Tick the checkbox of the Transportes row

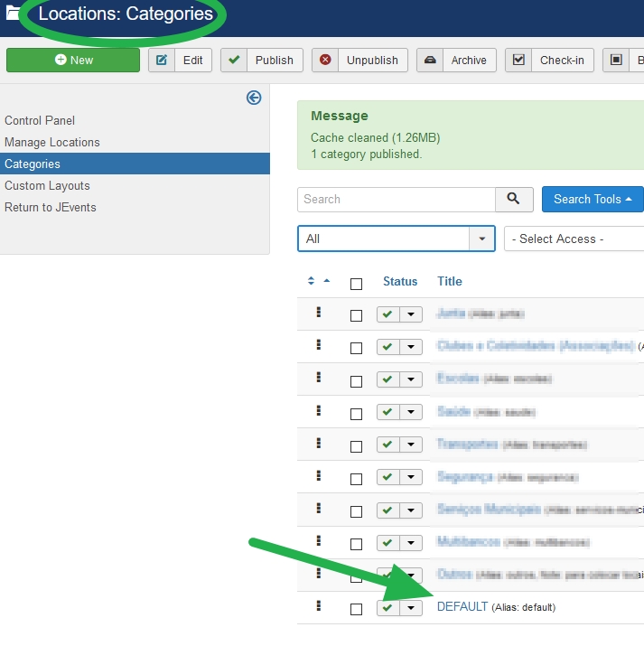coord(356,446)
